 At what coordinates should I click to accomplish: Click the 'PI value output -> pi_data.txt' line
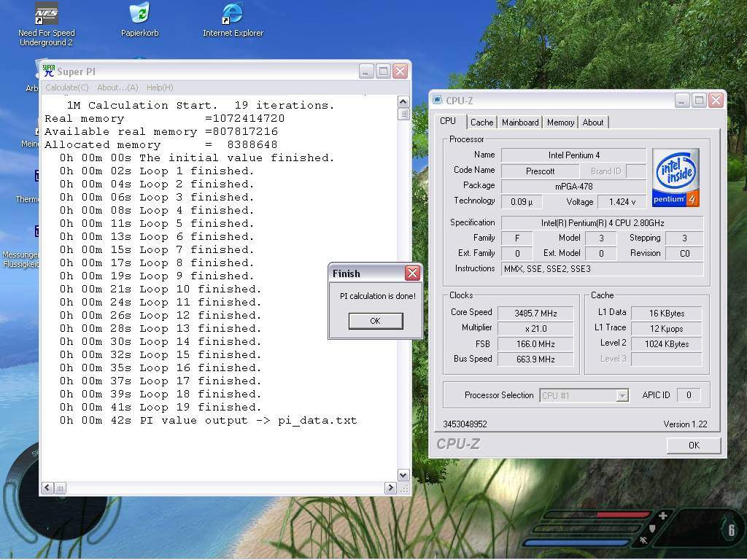pyautogui.click(x=208, y=421)
